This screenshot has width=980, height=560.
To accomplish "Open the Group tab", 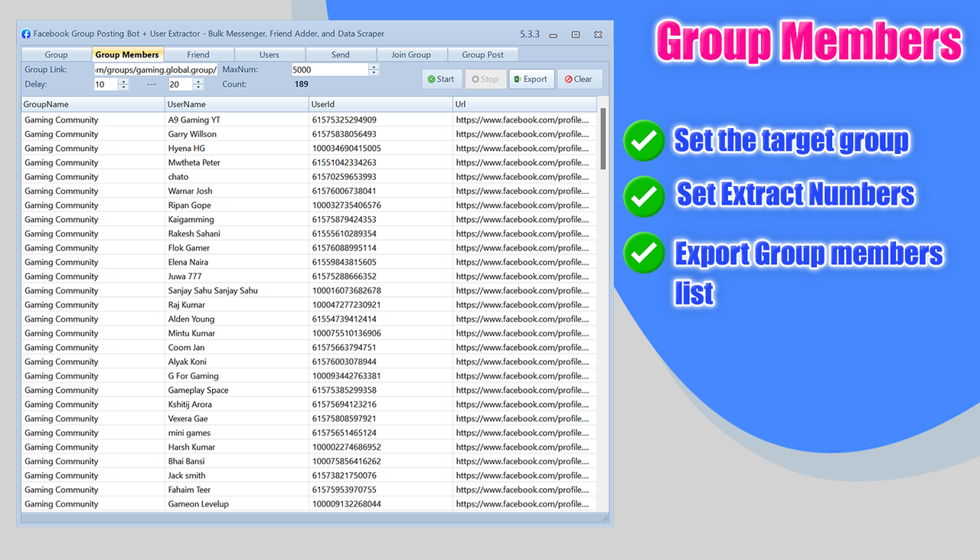I will click(56, 54).
